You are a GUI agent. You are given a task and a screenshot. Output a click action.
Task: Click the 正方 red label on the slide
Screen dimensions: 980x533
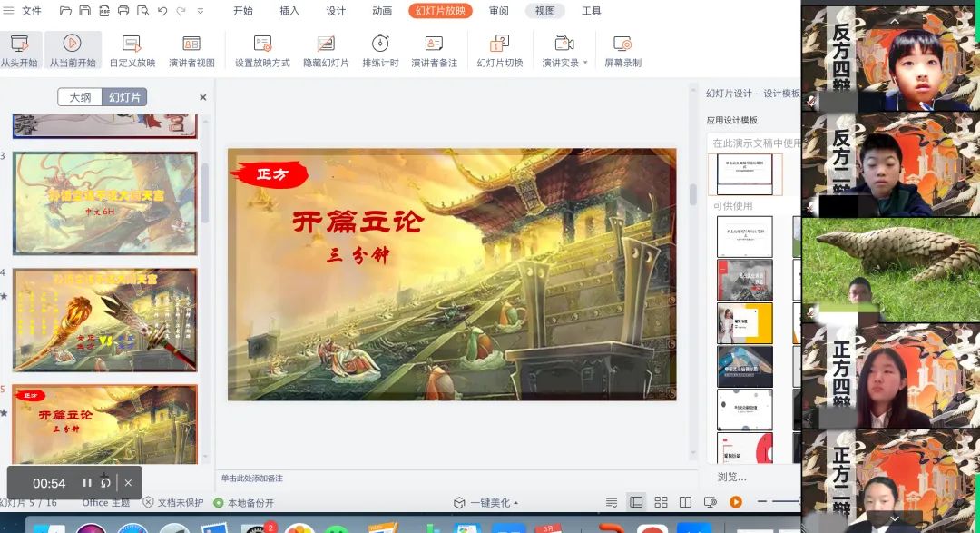pyautogui.click(x=270, y=174)
